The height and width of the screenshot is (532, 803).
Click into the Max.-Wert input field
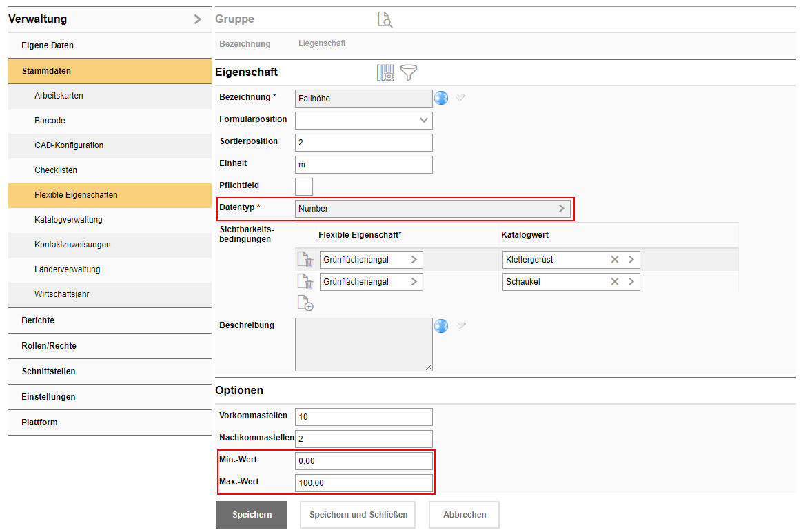(x=363, y=483)
